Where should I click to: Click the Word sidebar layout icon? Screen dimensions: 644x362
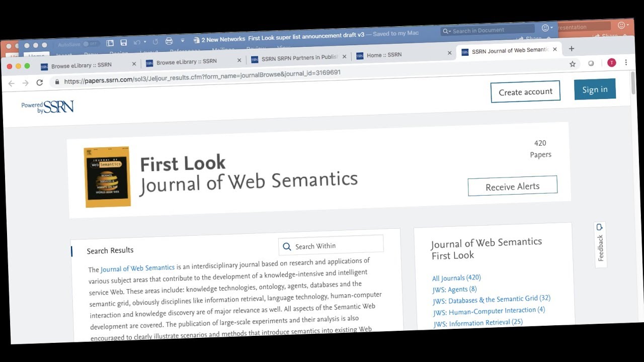click(x=110, y=43)
